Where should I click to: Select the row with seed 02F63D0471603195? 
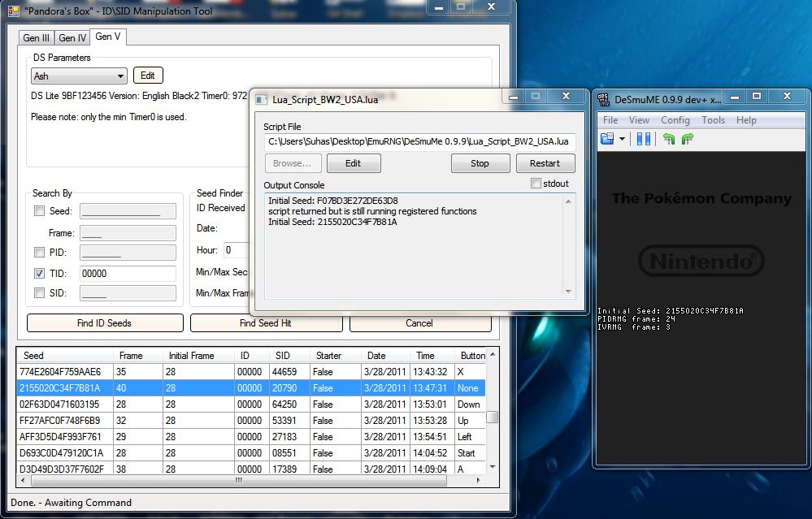[251, 404]
